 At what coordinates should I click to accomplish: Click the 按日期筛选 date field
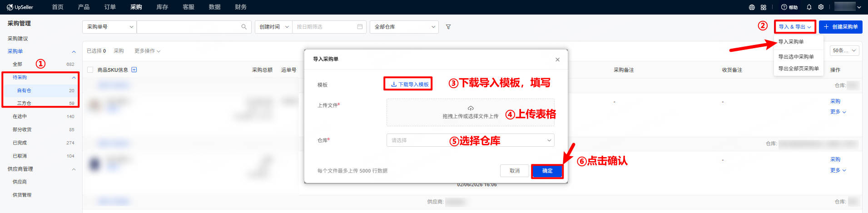(x=329, y=27)
